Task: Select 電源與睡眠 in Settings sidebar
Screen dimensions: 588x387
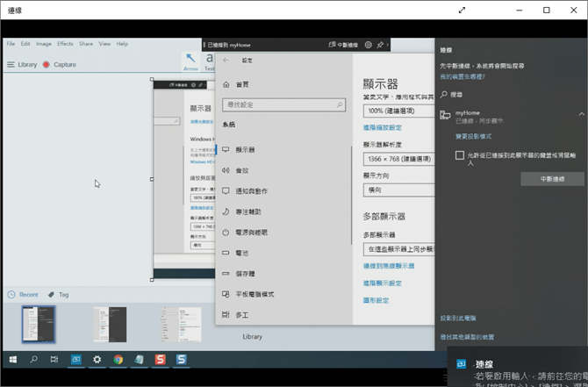Action: 283,233
